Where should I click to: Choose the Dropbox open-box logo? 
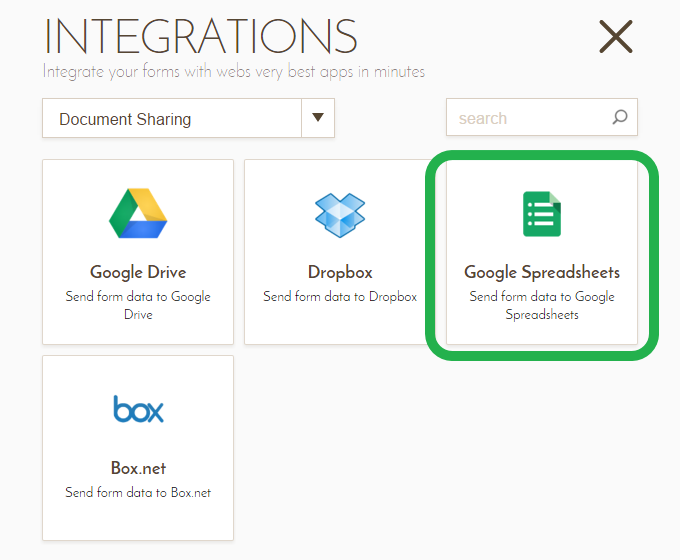[340, 213]
